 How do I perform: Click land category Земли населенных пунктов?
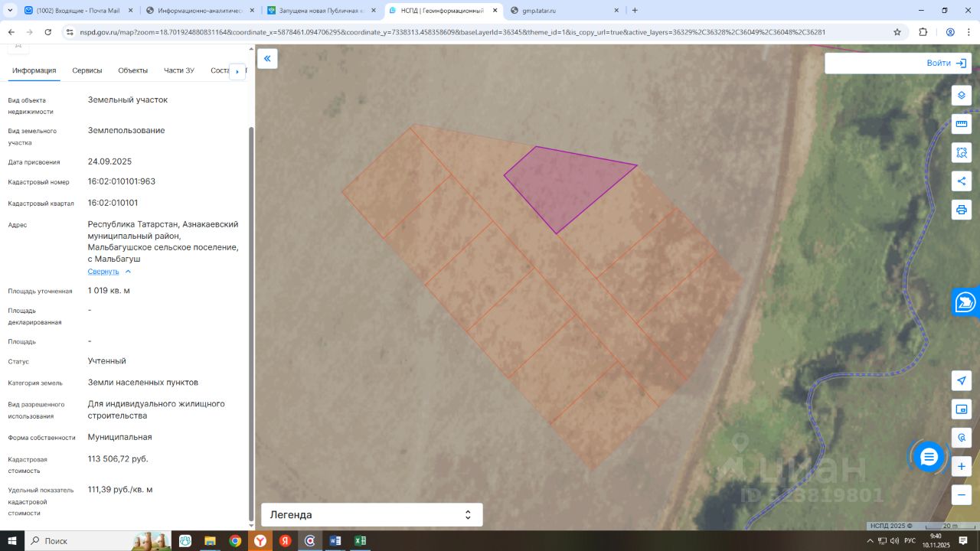143,383
